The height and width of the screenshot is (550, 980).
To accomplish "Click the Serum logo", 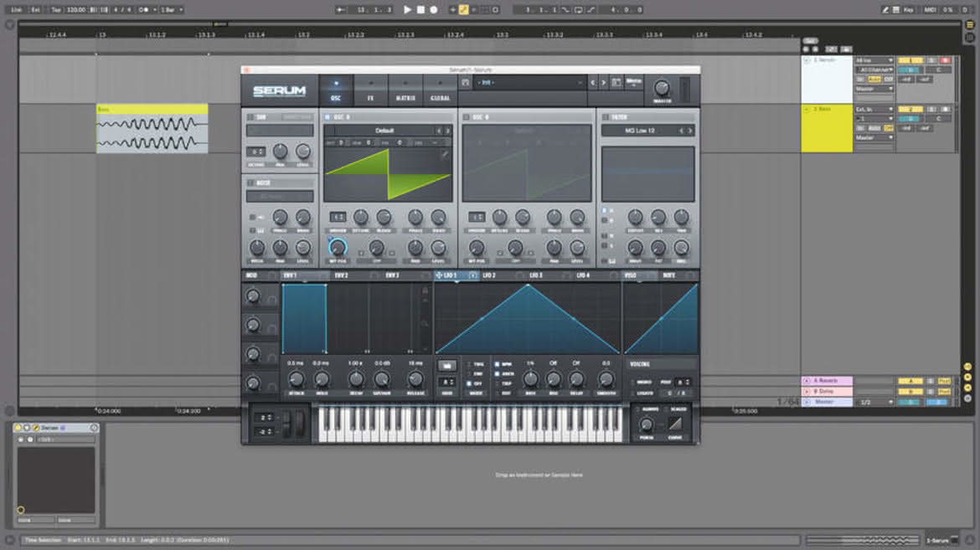I will coord(280,90).
